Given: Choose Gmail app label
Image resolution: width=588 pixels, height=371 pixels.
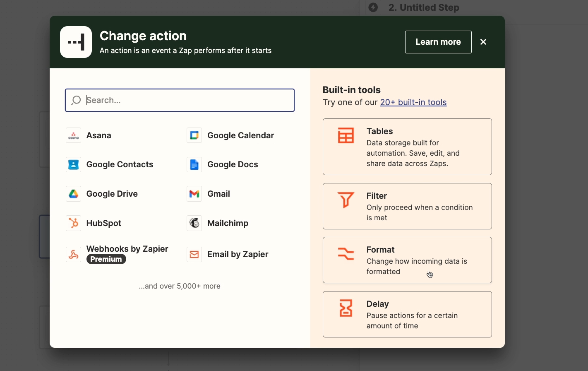Looking at the screenshot, I should pos(218,194).
